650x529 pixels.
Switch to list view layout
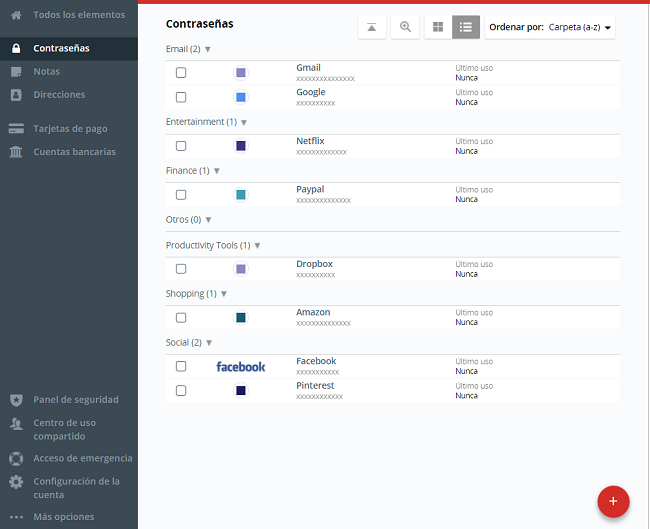click(x=466, y=27)
